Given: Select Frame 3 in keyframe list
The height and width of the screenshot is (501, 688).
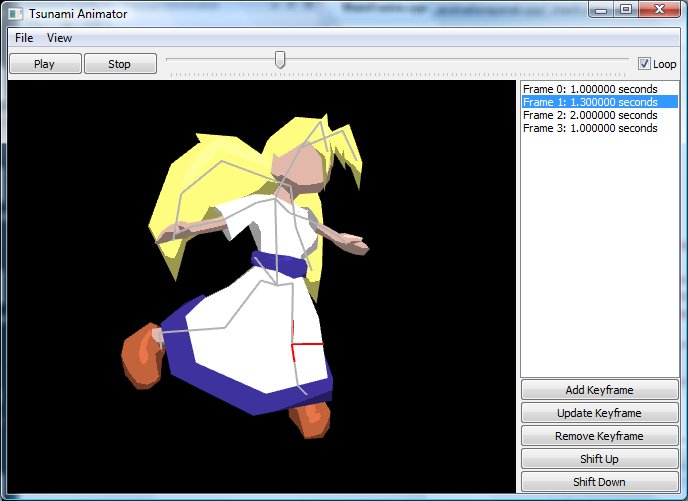Looking at the screenshot, I should click(590, 128).
